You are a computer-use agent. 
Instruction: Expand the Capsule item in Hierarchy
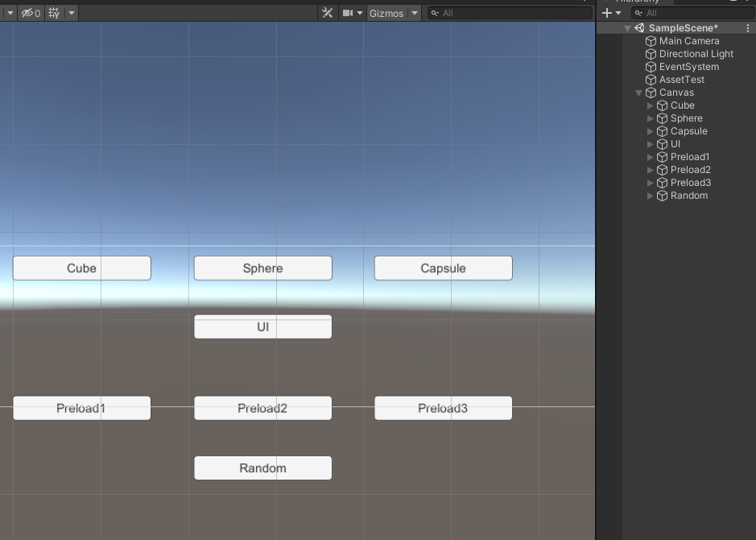650,131
